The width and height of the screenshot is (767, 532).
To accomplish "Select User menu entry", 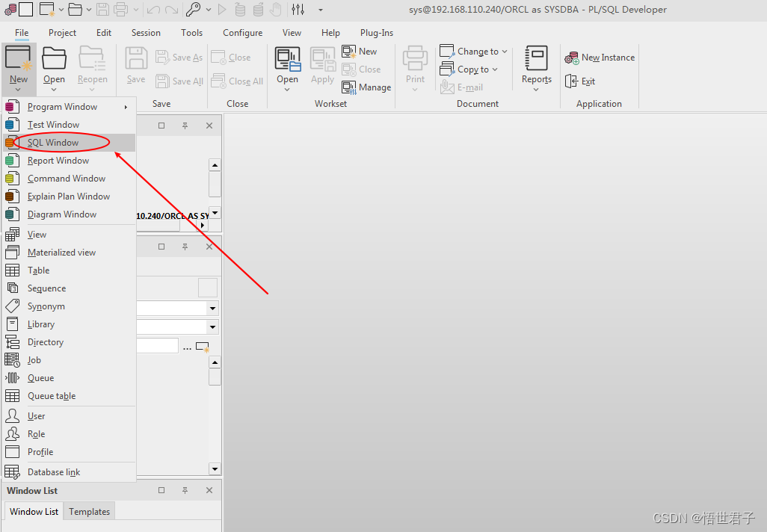I will tap(70, 416).
